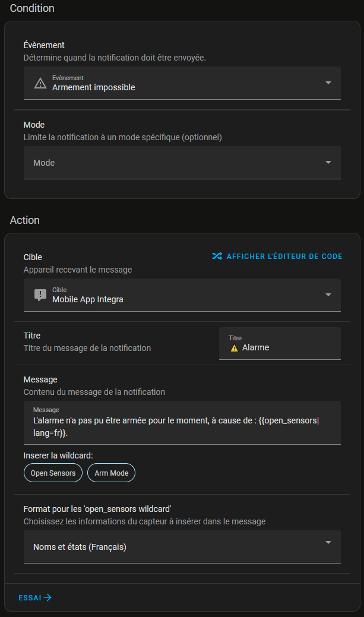This screenshot has height=617, width=364.
Task: Insert the Arm Mode wildcard
Action: coord(111,473)
